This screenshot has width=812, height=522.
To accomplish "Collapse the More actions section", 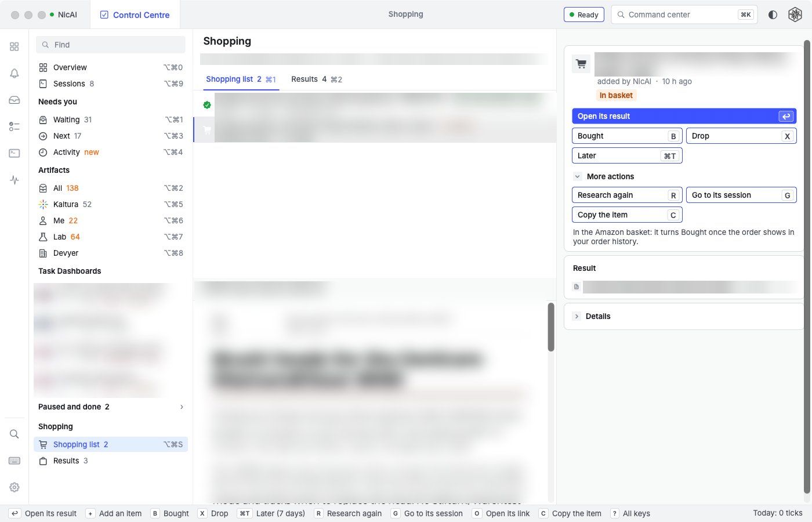I will [x=577, y=176].
